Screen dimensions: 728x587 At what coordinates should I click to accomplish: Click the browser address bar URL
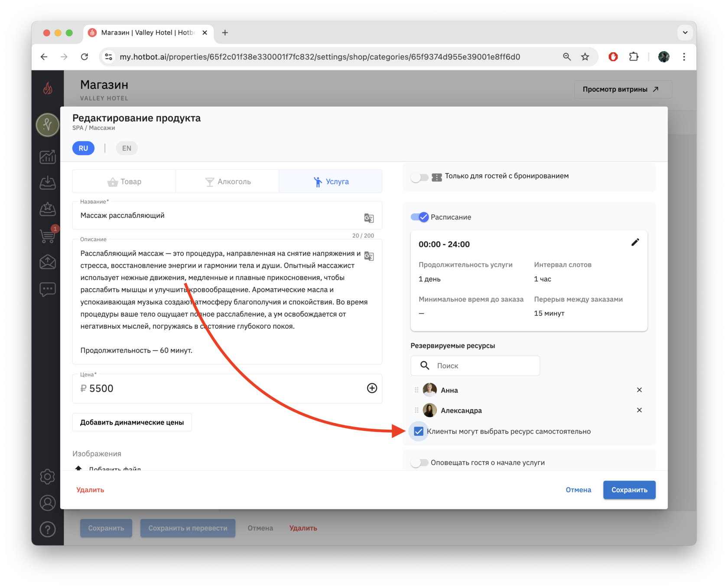320,57
